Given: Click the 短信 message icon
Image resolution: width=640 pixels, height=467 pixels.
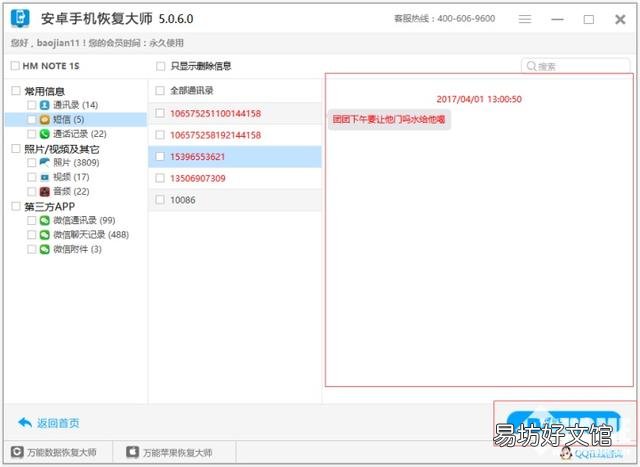Looking at the screenshot, I should [44, 120].
